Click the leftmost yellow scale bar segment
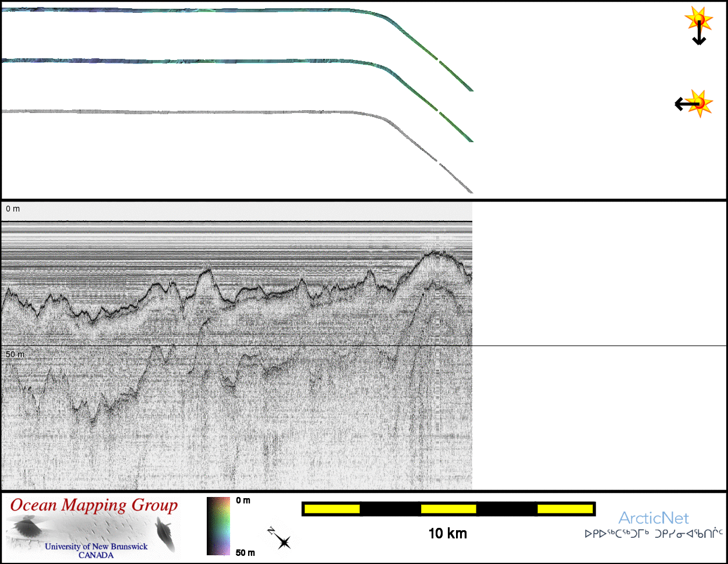This screenshot has height=564, width=728. [x=332, y=509]
